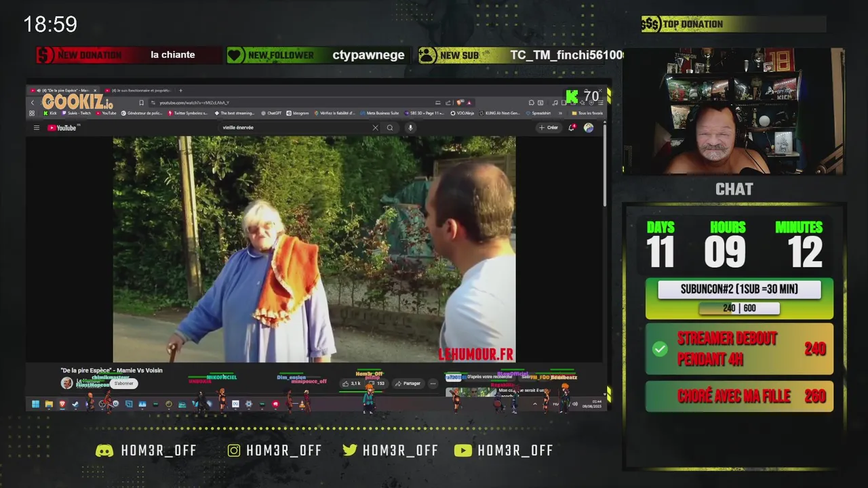The width and height of the screenshot is (868, 488).
Task: Click the Discord HOM3R_OFF logo
Action: (x=104, y=451)
